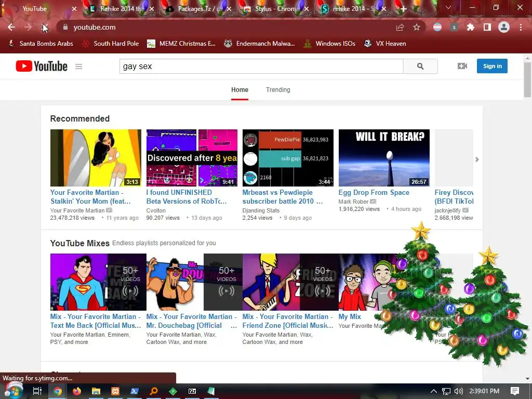
Task: Click the YouTube logo
Action: point(42,66)
